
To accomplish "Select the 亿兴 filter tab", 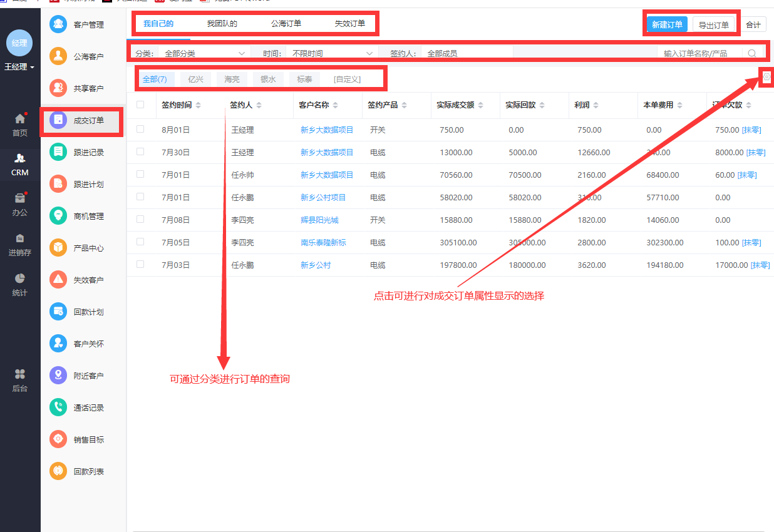I will [x=195, y=79].
